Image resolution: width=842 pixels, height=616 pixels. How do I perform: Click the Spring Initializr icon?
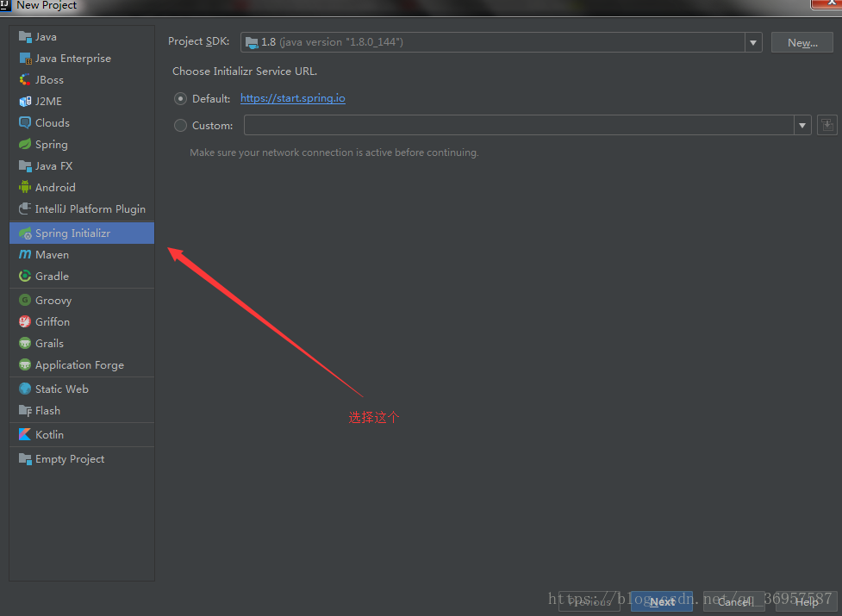click(x=25, y=233)
